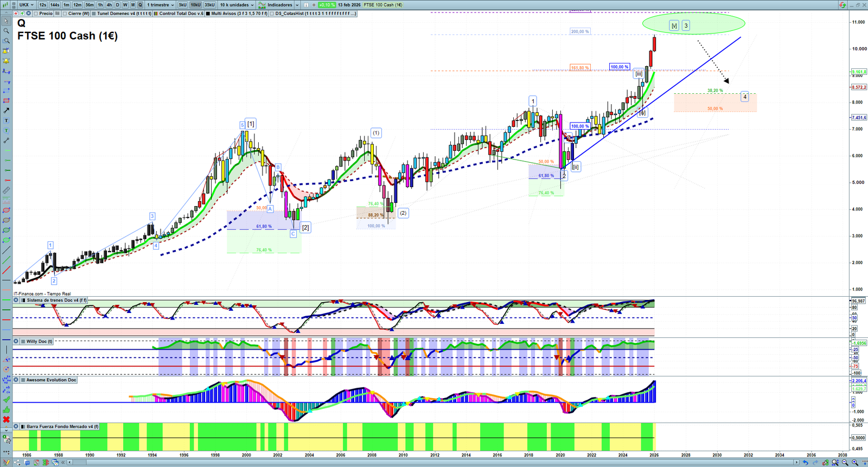Toggle the Cierre (W) checkbox
Screen dimensions: 868x467
coord(65,14)
